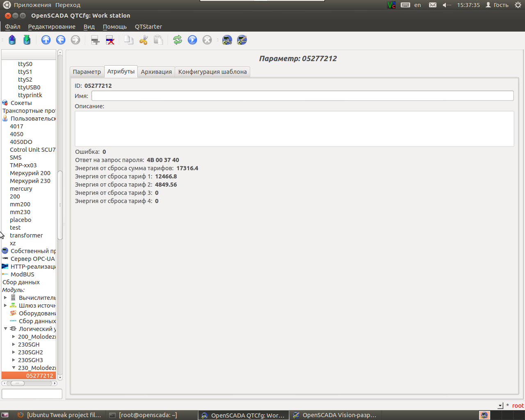
Task: Switch to Ubuntu Tweak project taskbar window
Action: 59,415
